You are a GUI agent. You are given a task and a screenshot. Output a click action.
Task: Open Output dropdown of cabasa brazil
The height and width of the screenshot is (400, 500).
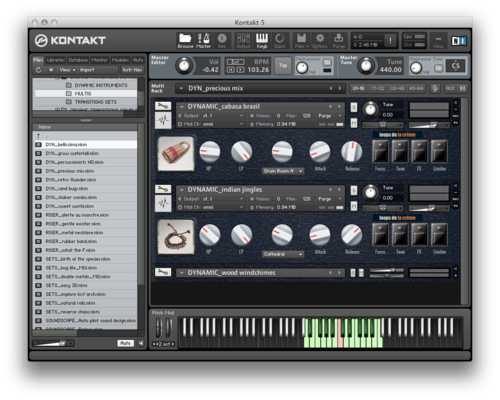(x=211, y=116)
